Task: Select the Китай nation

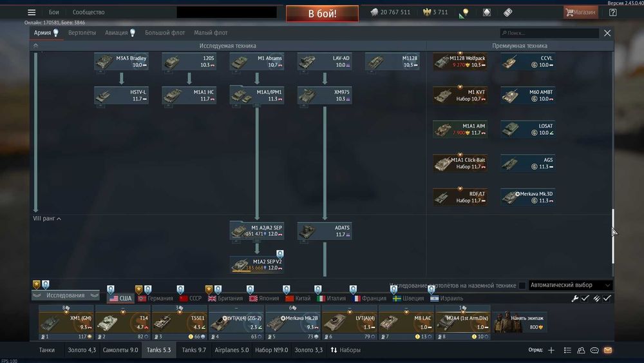Action: click(x=298, y=299)
